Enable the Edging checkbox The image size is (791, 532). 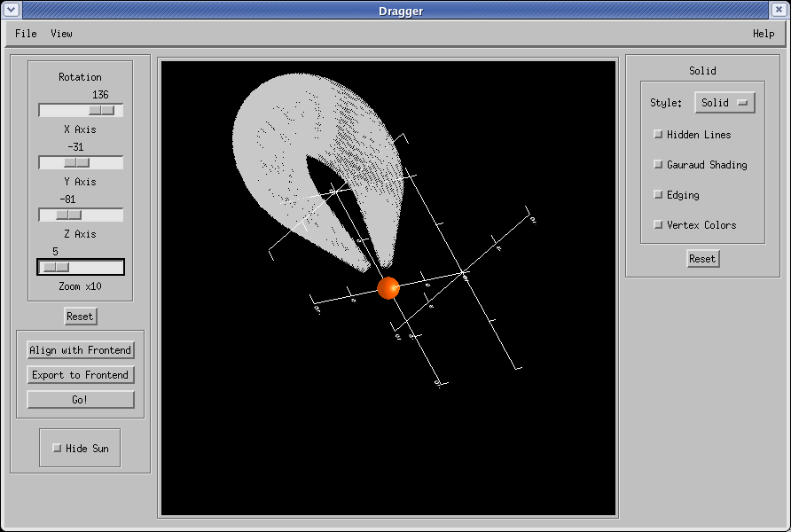pyautogui.click(x=658, y=195)
